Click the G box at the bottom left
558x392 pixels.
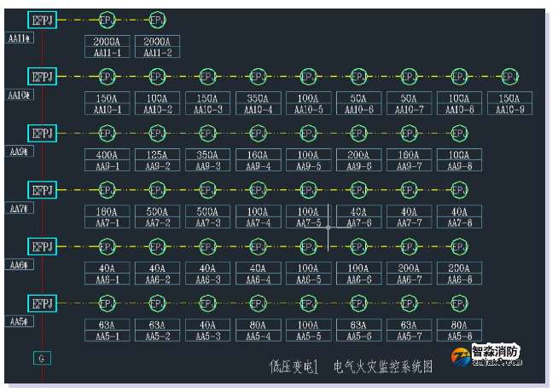pyautogui.click(x=40, y=358)
